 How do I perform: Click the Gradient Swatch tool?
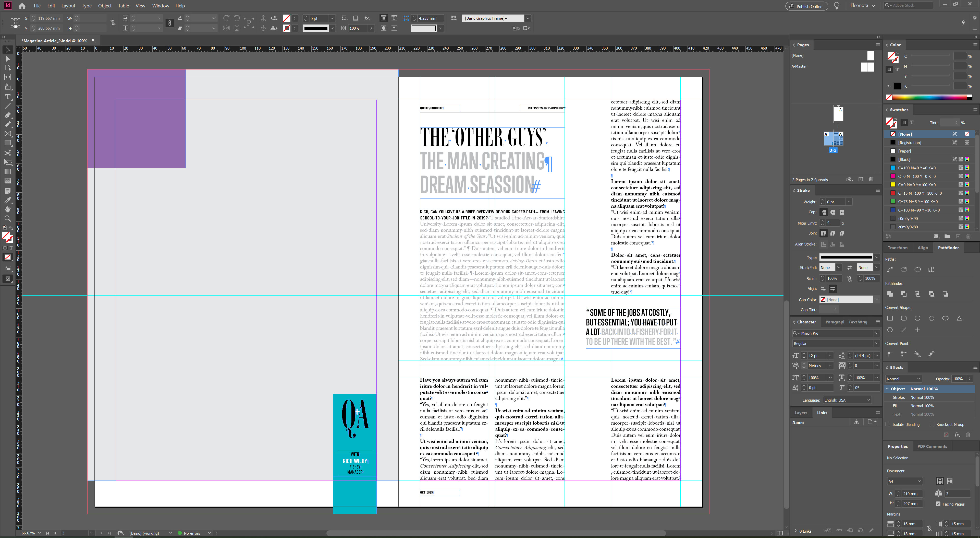[8, 172]
